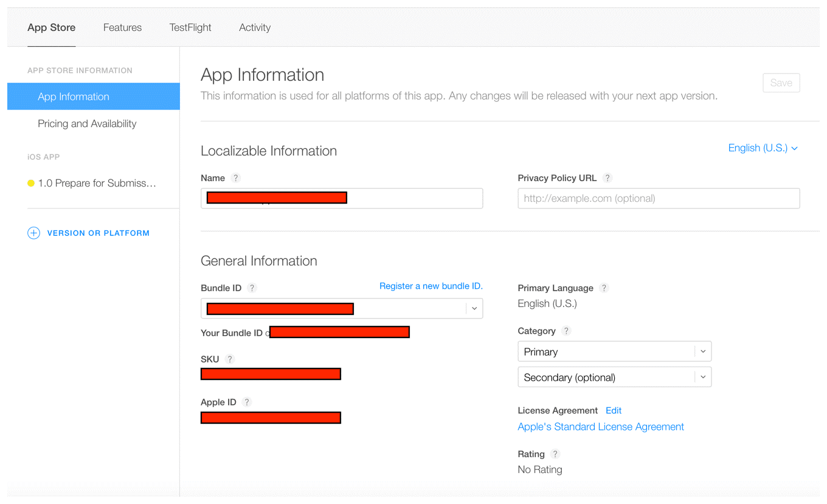This screenshot has width=827, height=504.
Task: Click the Save button
Action: [x=781, y=83]
